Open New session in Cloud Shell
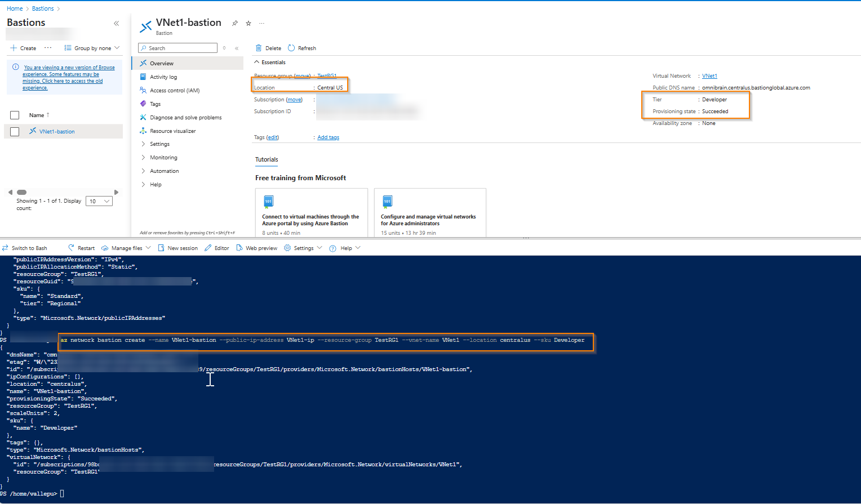This screenshot has width=861, height=504. pyautogui.click(x=177, y=248)
